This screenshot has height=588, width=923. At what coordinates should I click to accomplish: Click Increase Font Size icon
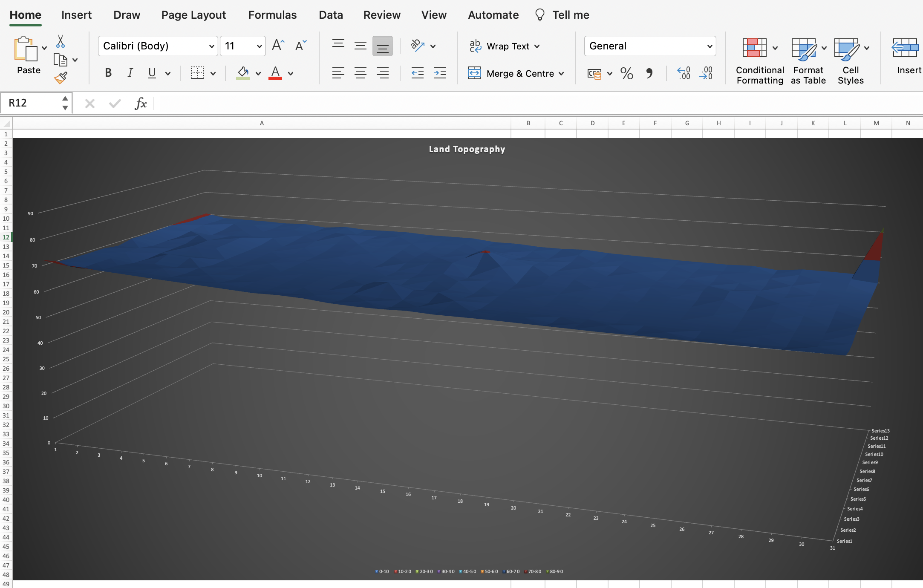click(x=278, y=46)
